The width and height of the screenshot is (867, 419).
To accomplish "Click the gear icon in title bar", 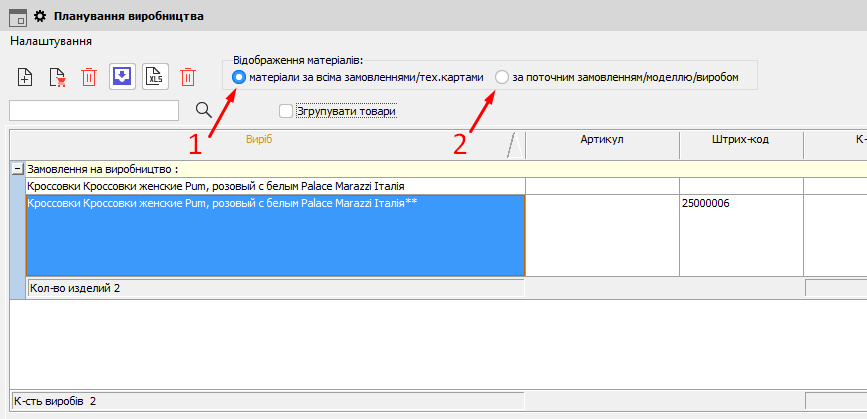I will tap(40, 16).
